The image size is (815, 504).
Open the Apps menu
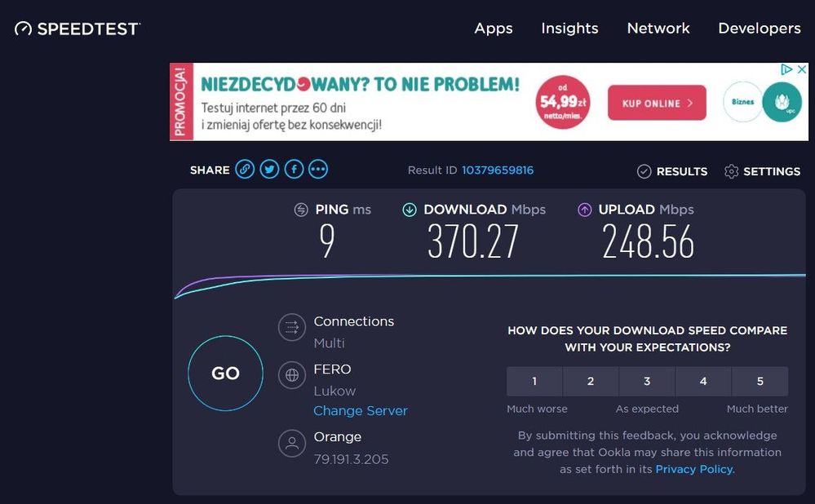(494, 29)
